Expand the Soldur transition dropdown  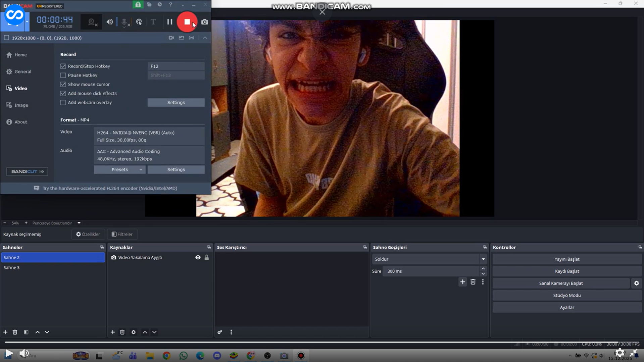(x=483, y=259)
